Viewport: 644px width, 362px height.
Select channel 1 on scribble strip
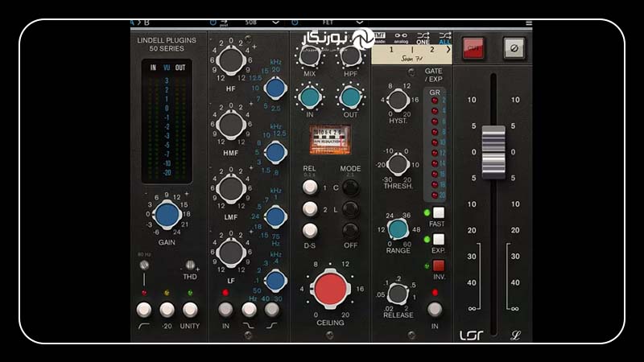click(x=391, y=50)
